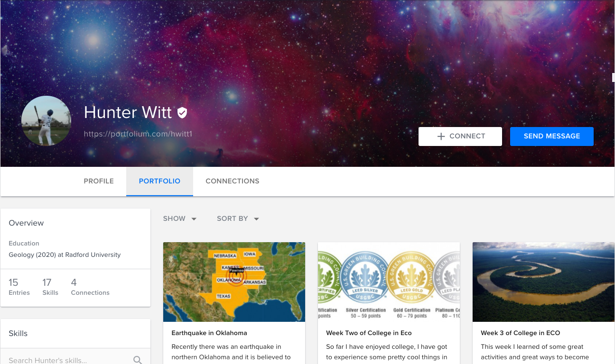This screenshot has width=615, height=364.
Task: Open the Earthquake in Oklahoma map thumbnail
Action: [234, 282]
